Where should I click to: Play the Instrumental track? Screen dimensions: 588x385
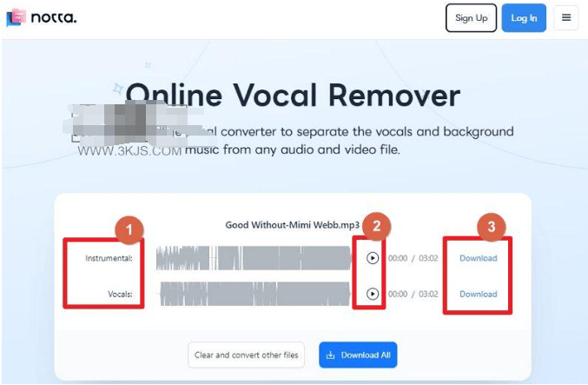coord(373,258)
